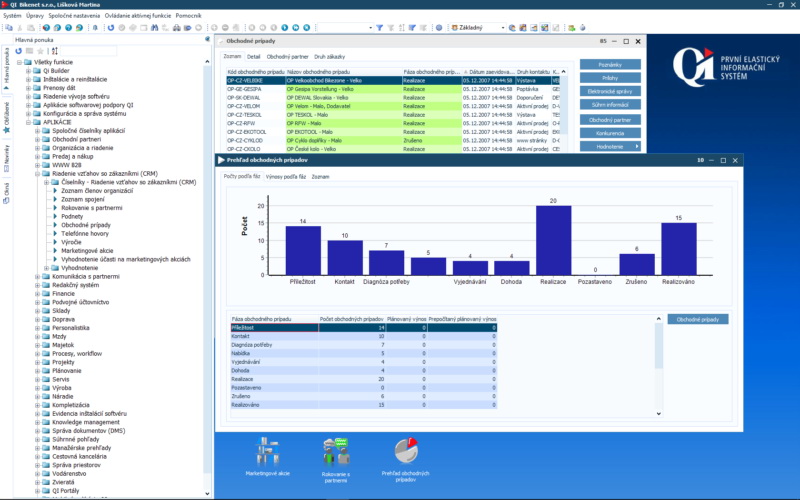Click the round globe icon before Základný dropdown
Viewport: 800px width, 500px height.
(439, 28)
